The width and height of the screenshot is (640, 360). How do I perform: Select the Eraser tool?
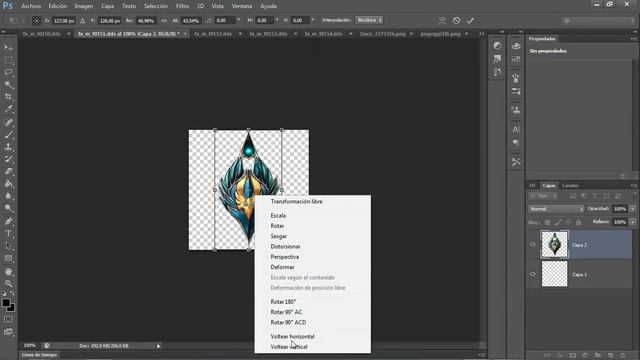point(8,171)
